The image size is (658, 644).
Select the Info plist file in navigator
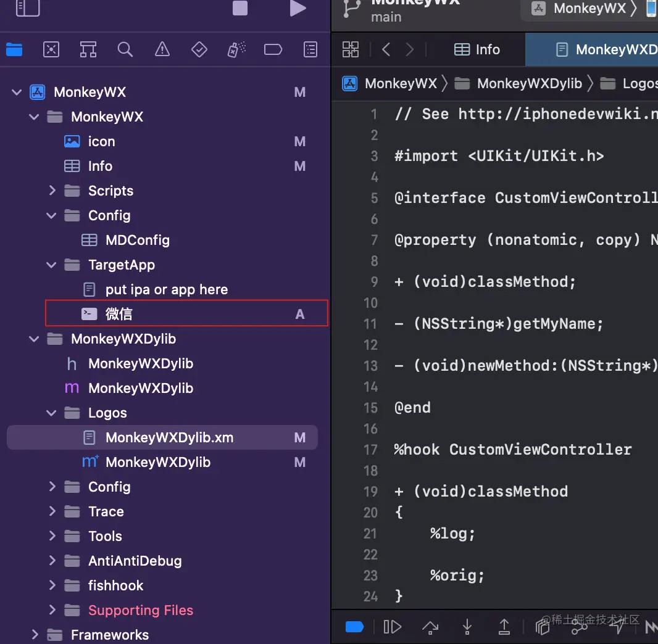coord(162,167)
